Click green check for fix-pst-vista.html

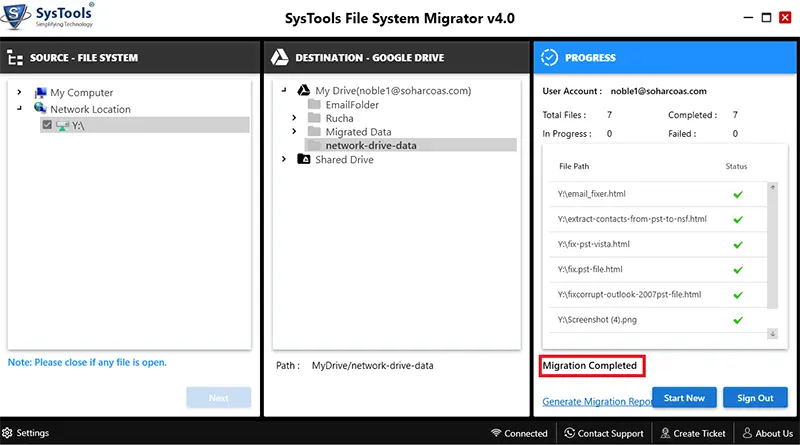tap(738, 244)
